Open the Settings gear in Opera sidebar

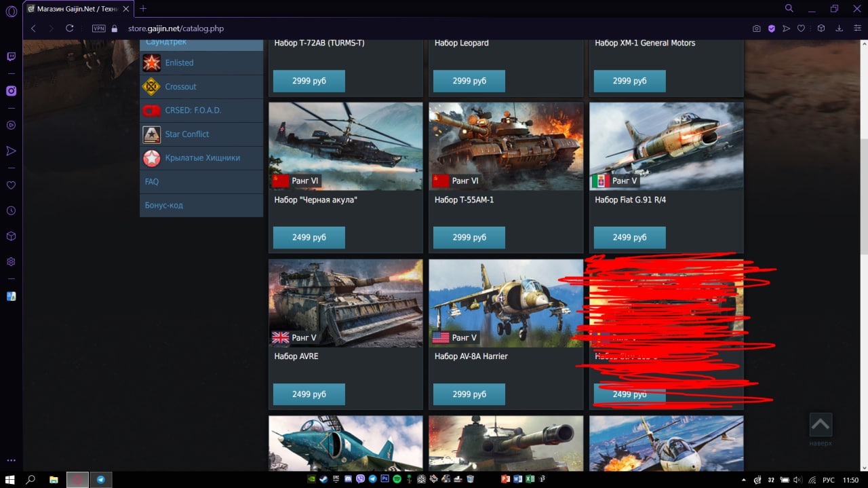11,262
